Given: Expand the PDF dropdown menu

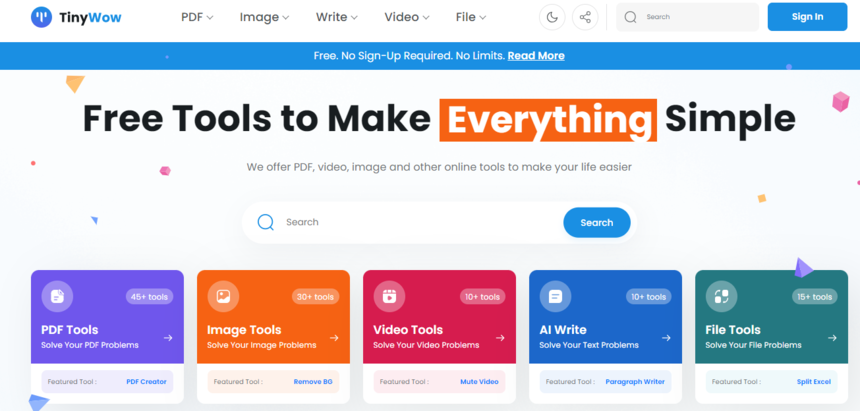Looking at the screenshot, I should 198,17.
